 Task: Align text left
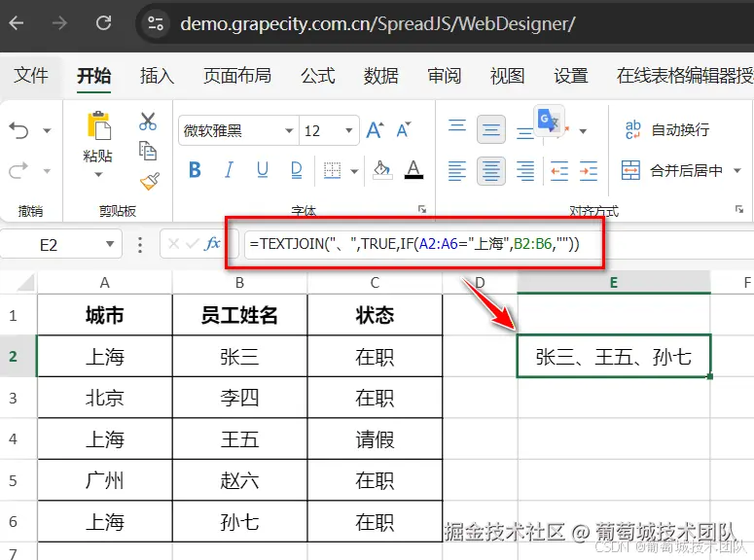457,171
